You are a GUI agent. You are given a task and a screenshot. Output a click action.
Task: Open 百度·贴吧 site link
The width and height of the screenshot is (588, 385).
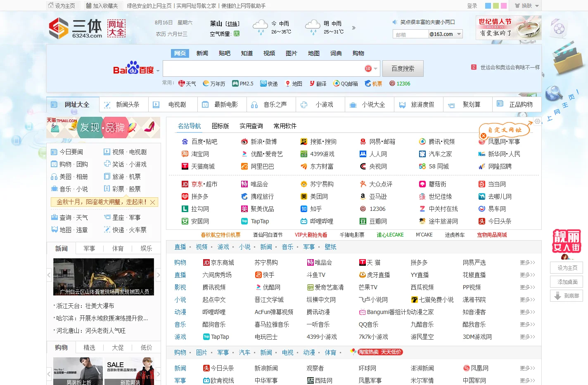[199, 142]
